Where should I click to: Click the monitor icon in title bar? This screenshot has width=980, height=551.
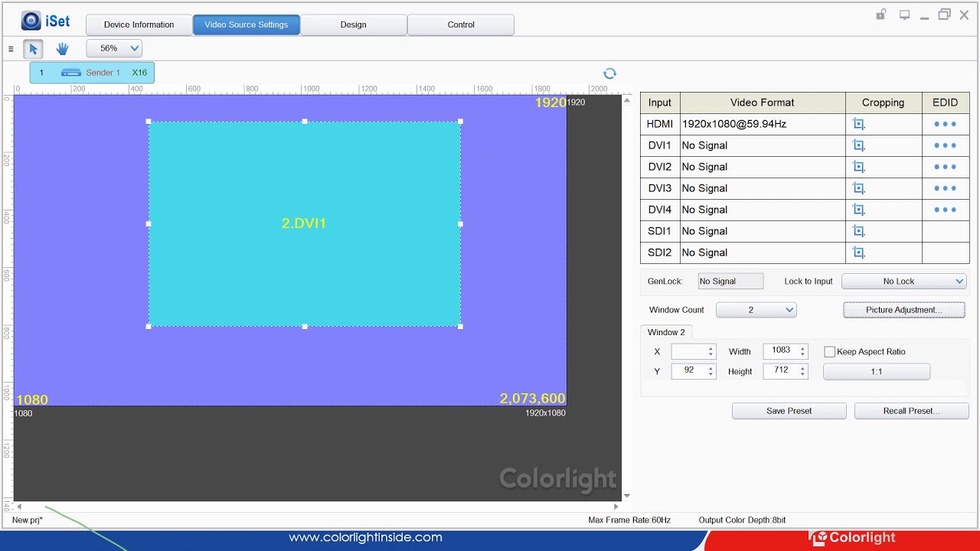pyautogui.click(x=904, y=15)
